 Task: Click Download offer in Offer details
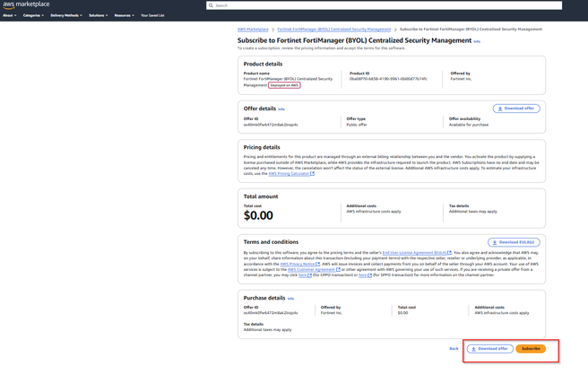click(516, 109)
